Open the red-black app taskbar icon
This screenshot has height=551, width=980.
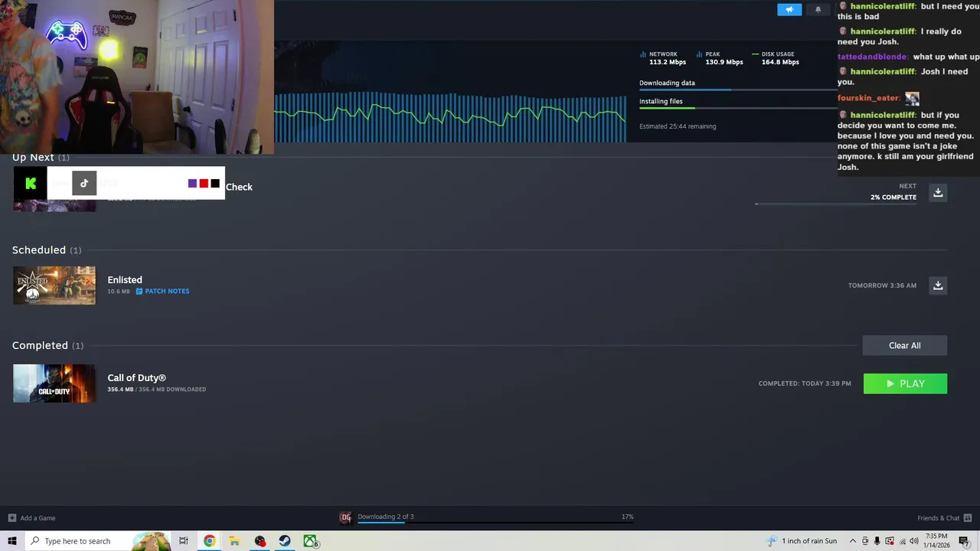pyautogui.click(x=260, y=541)
